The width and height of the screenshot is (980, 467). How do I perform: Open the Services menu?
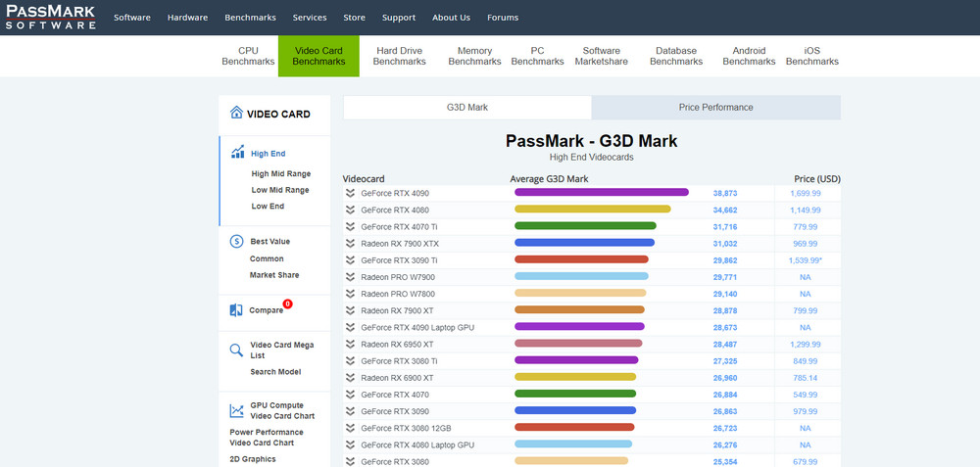coord(310,18)
